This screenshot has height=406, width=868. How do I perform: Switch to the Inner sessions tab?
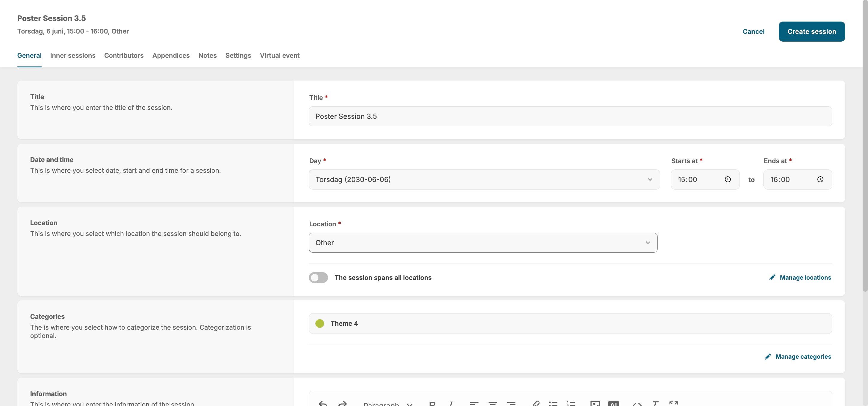pos(72,56)
